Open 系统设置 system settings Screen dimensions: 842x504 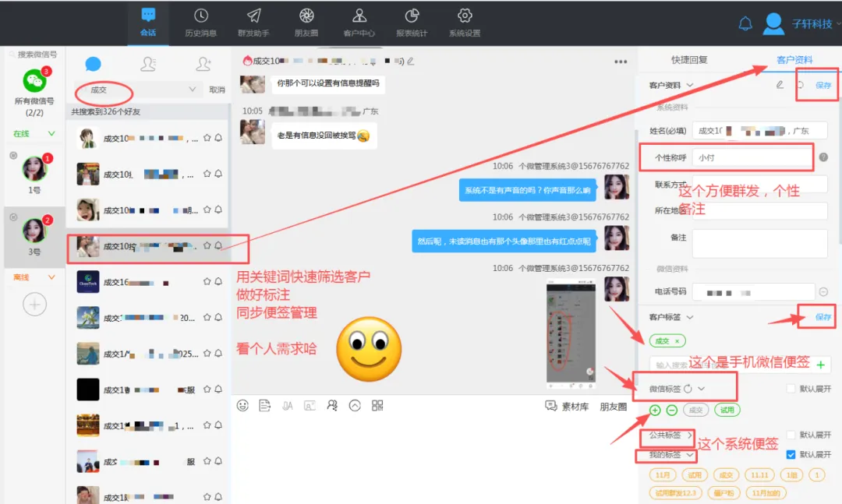click(465, 23)
